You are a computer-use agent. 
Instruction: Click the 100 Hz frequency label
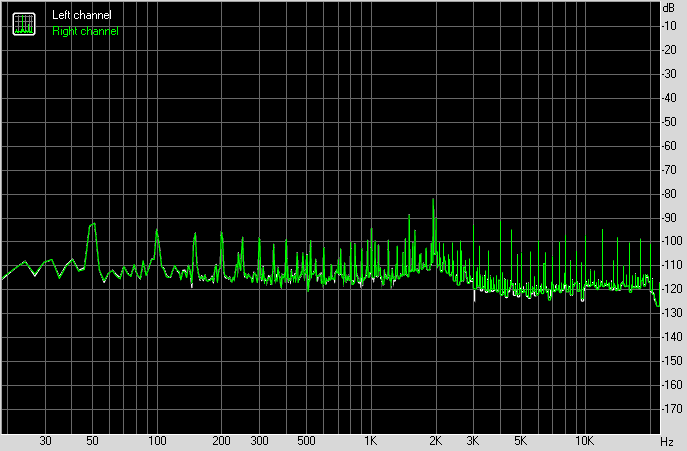(x=157, y=441)
